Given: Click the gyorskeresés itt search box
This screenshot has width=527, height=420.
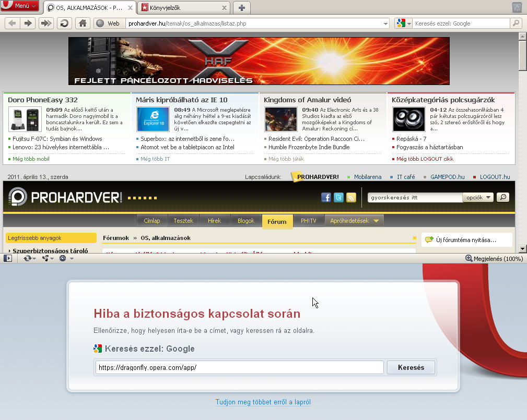Looking at the screenshot, I should tap(415, 197).
